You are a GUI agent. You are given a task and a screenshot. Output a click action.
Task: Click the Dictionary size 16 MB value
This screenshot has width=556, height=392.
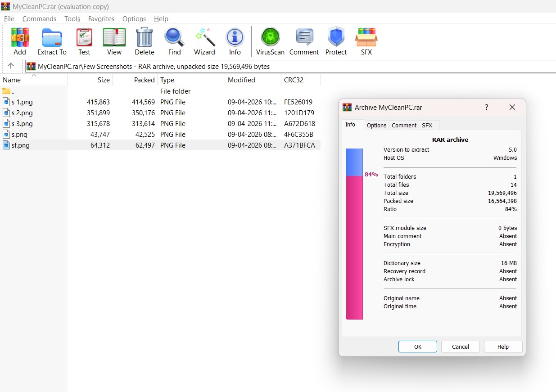[509, 263]
